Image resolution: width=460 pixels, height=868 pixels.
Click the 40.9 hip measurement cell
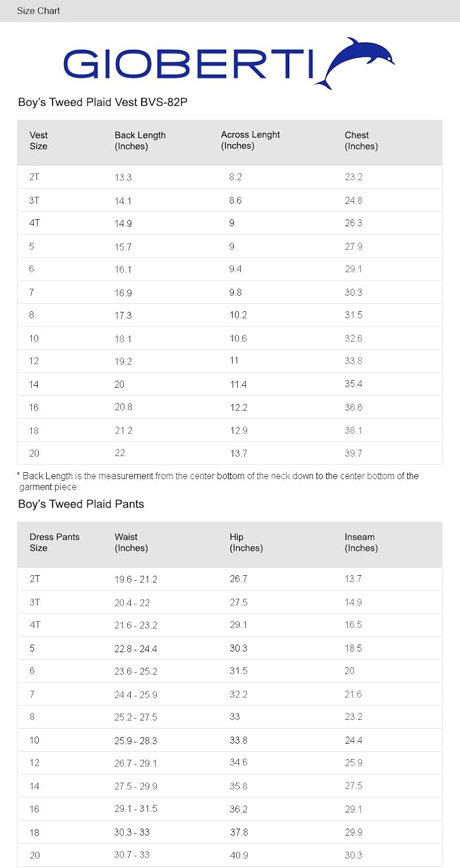point(238,855)
